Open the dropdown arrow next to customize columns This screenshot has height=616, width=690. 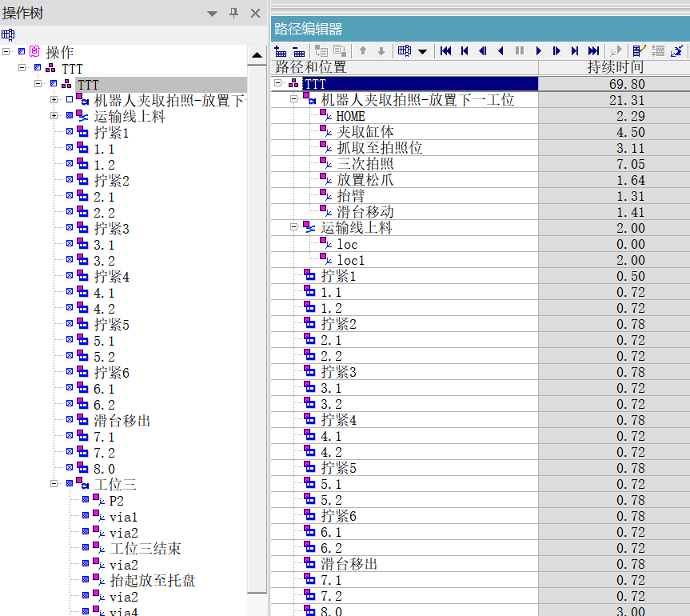[422, 51]
